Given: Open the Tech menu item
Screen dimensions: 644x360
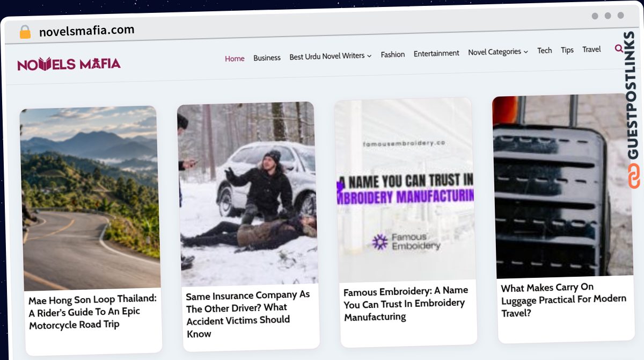Looking at the screenshot, I should point(544,51).
